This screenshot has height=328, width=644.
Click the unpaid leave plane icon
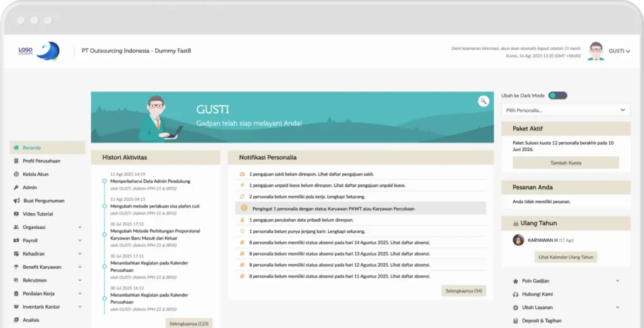tap(242, 185)
